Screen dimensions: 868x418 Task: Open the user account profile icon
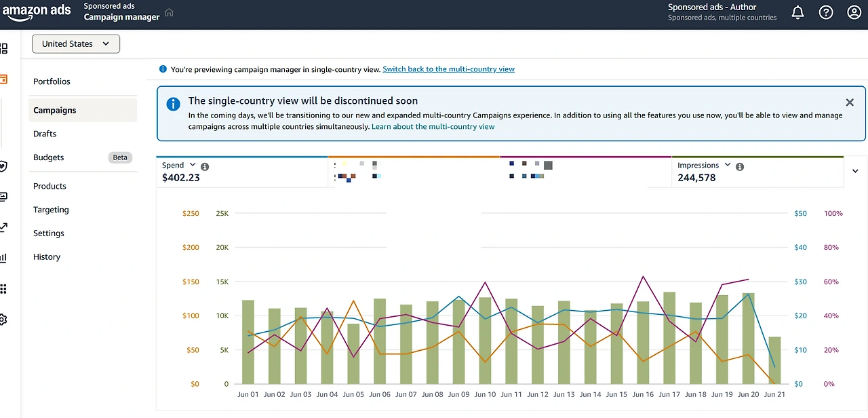(854, 12)
